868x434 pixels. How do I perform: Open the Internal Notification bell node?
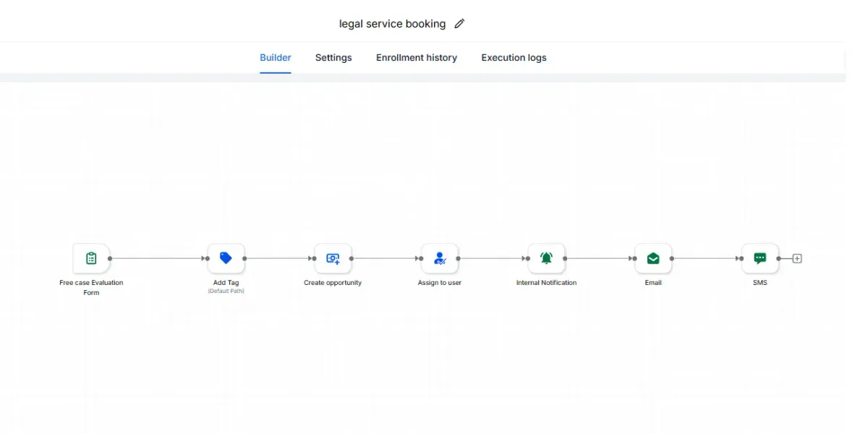[546, 258]
